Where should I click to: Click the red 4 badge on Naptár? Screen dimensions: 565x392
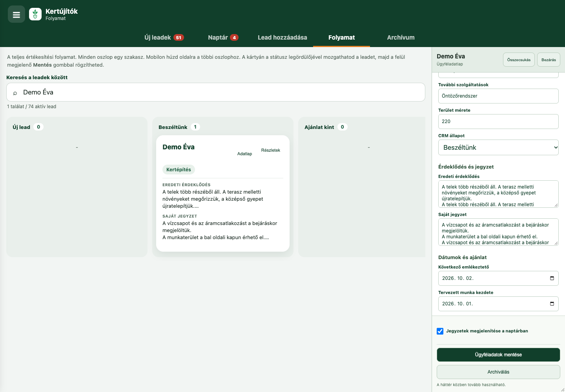point(234,38)
